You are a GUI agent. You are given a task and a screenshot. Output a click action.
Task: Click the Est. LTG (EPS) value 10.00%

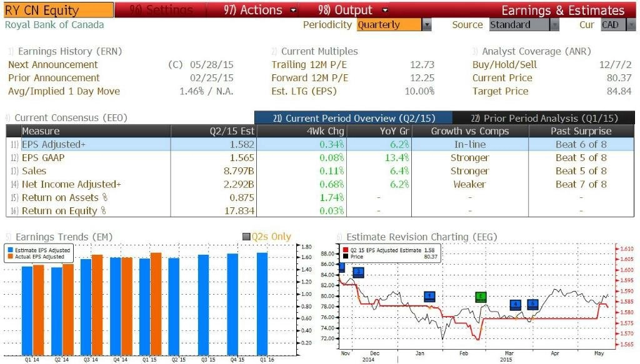point(419,91)
